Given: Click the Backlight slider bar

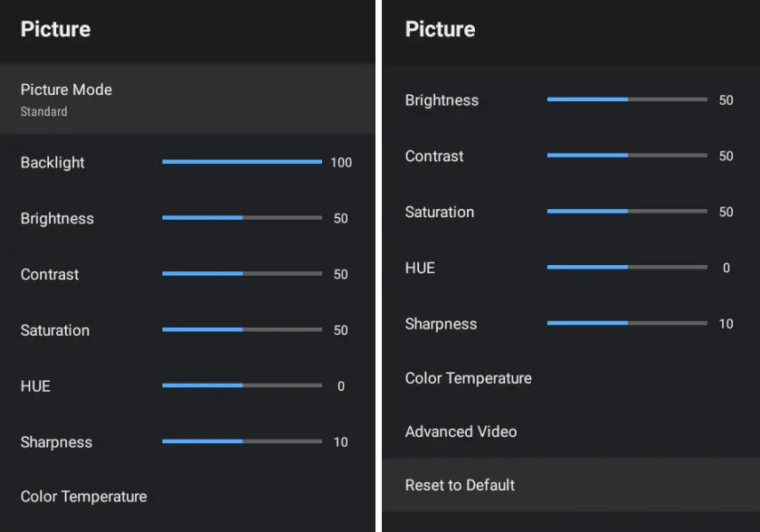Looking at the screenshot, I should pyautogui.click(x=242, y=162).
